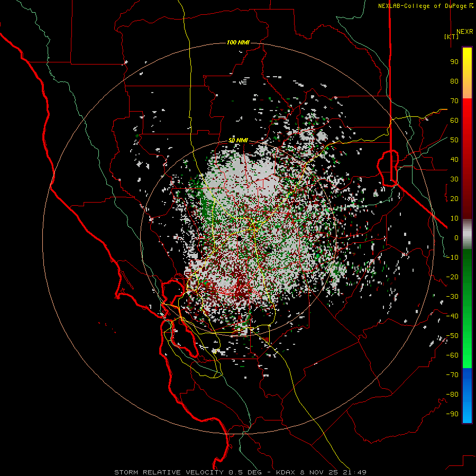Click the -50 scale value
The width and height of the screenshot is (476, 476).
click(x=452, y=336)
